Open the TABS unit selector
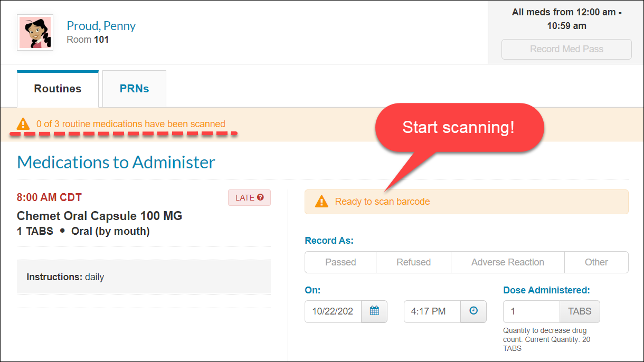This screenshot has width=644, height=362. pyautogui.click(x=579, y=311)
